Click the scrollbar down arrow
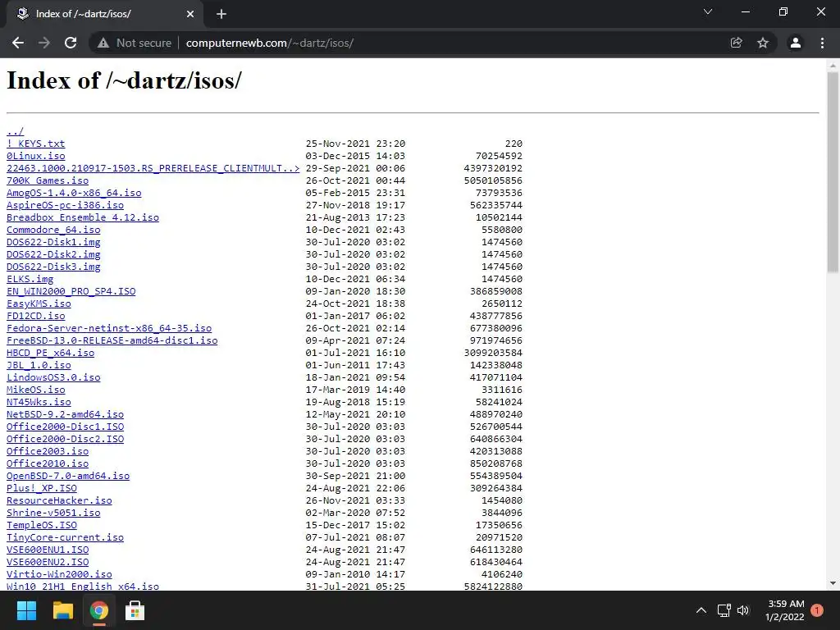The width and height of the screenshot is (840, 630). 833,583
